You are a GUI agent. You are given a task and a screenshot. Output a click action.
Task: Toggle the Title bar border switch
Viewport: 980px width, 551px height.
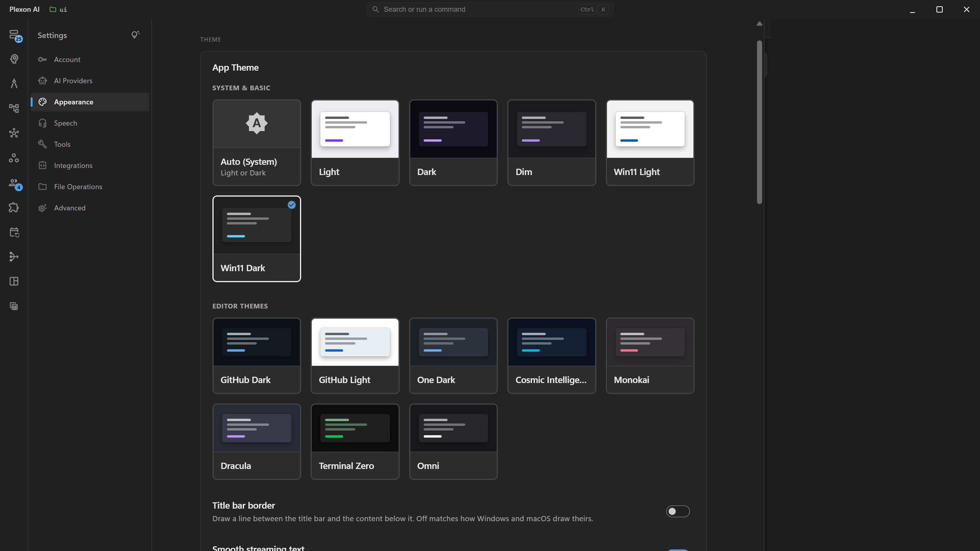tap(678, 511)
